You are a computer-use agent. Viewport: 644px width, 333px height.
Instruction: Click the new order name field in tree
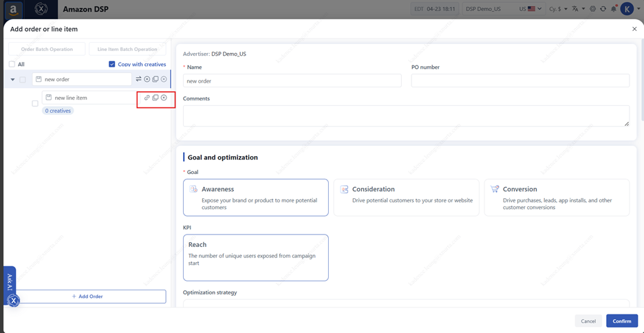pos(82,79)
